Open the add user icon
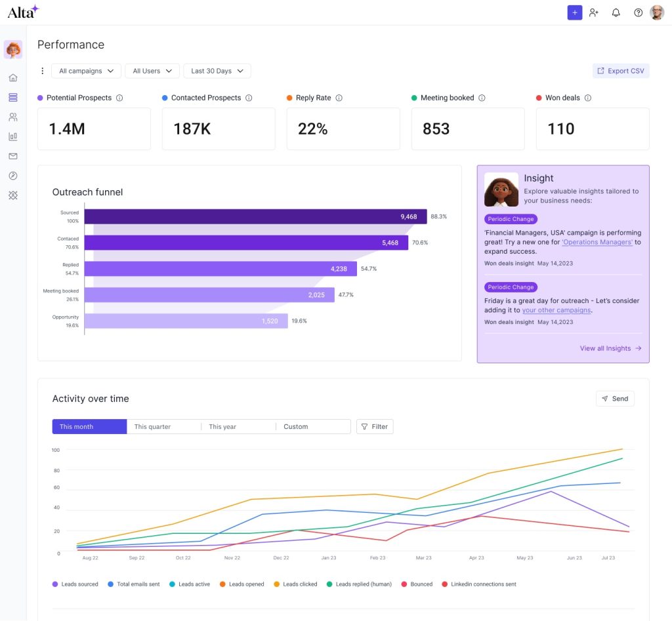This screenshot has width=672, height=621. [x=594, y=12]
